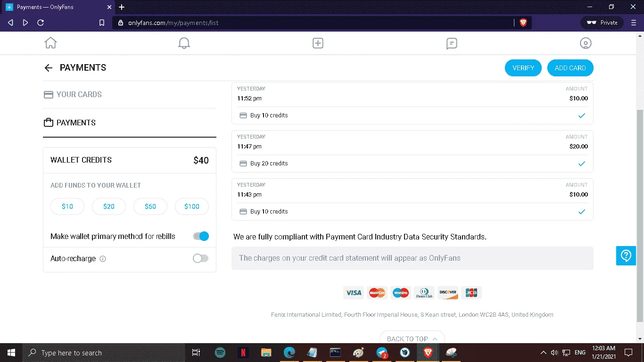Open the messages chat icon
644x362 pixels.
pos(452,43)
